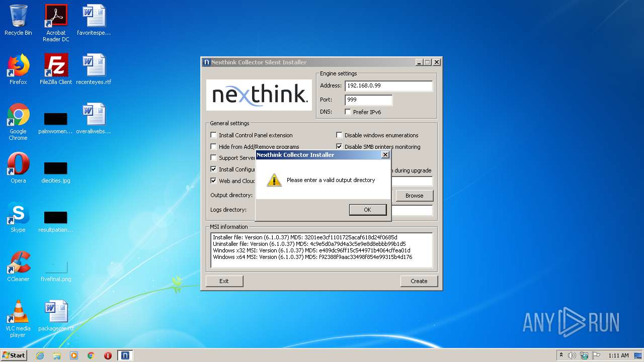Select recenteyes.rtf document icon
Viewport: 644px width, 362px height.
94,69
